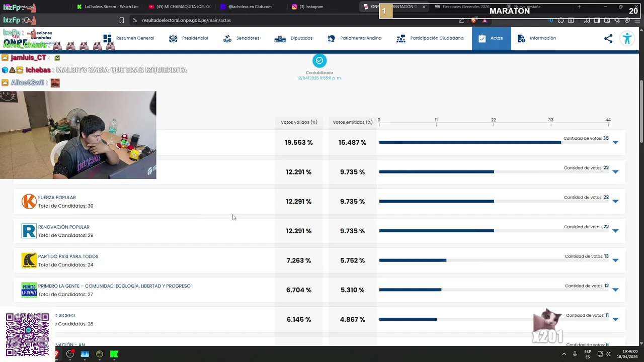644x362 pixels.
Task: Open the Leo AI sparkle icon
Action: coord(617,20)
